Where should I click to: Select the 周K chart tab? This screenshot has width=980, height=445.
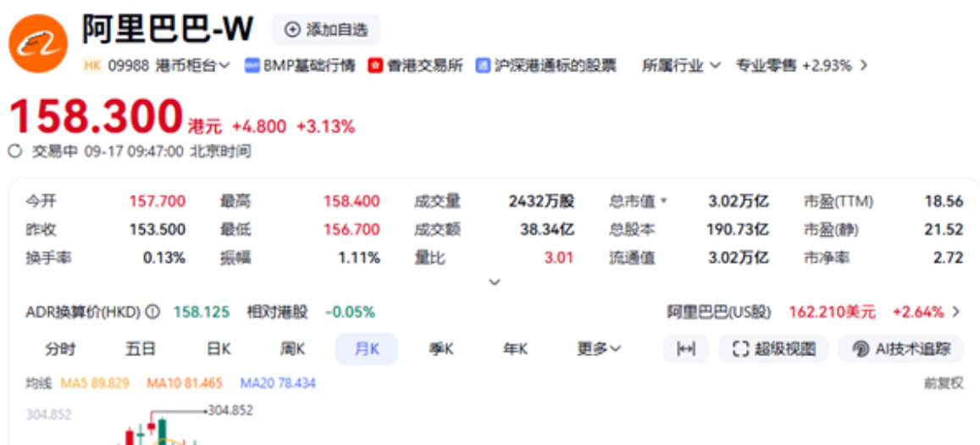click(292, 348)
